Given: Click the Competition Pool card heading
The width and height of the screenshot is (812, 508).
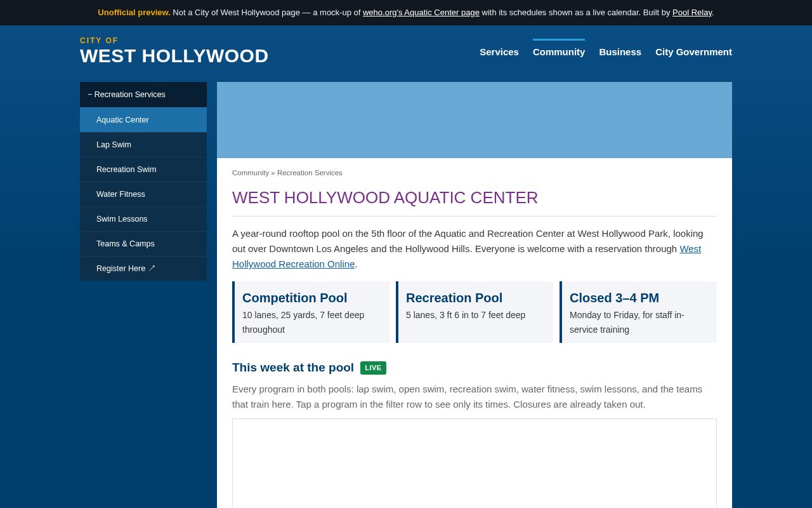Looking at the screenshot, I should click(x=294, y=298).
